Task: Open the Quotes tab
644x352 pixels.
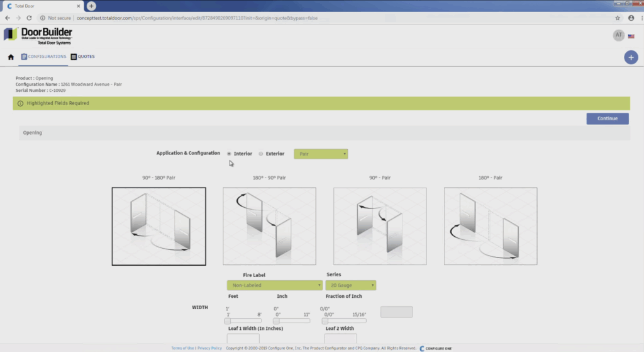Action: 82,57
